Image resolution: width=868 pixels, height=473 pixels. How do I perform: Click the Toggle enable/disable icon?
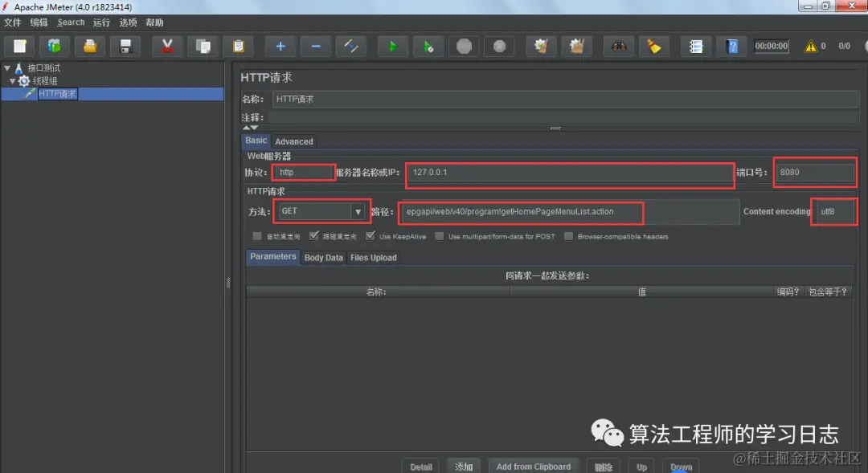tap(351, 47)
